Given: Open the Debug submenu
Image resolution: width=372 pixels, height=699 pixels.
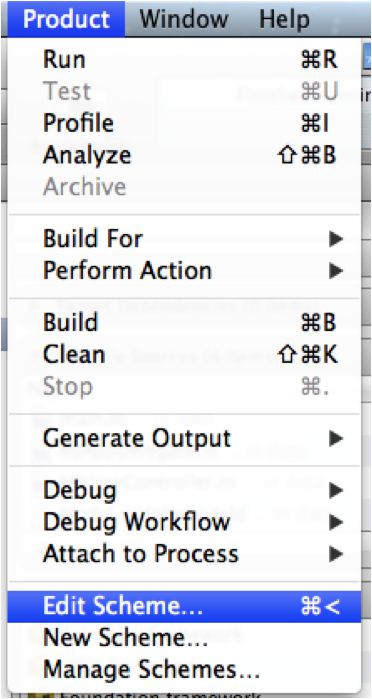Looking at the screenshot, I should tap(184, 491).
